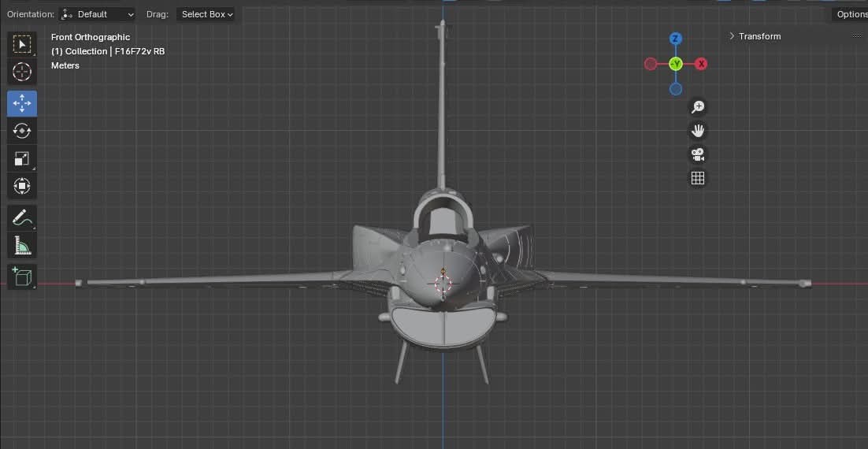Toggle the camera view icon
The height and width of the screenshot is (449, 868).
(x=698, y=154)
